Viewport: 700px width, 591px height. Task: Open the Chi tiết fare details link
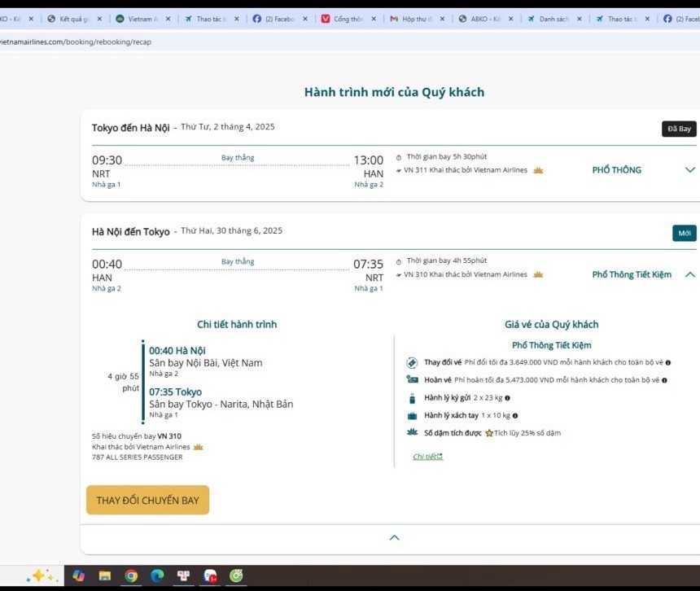(427, 457)
